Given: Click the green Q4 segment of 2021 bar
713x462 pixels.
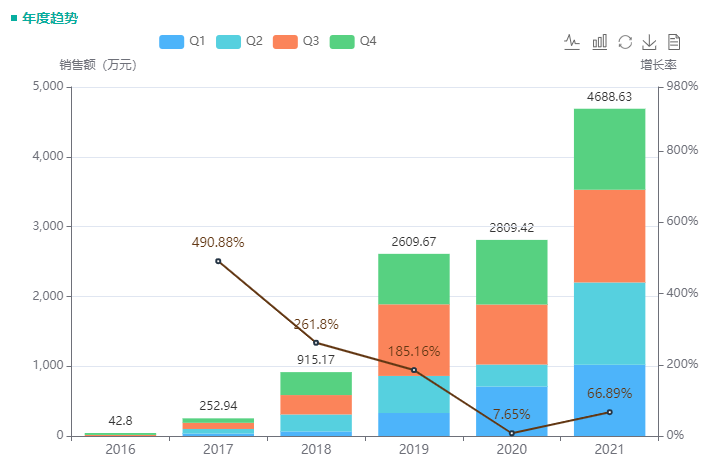Looking at the screenshot, I should click(x=609, y=148).
